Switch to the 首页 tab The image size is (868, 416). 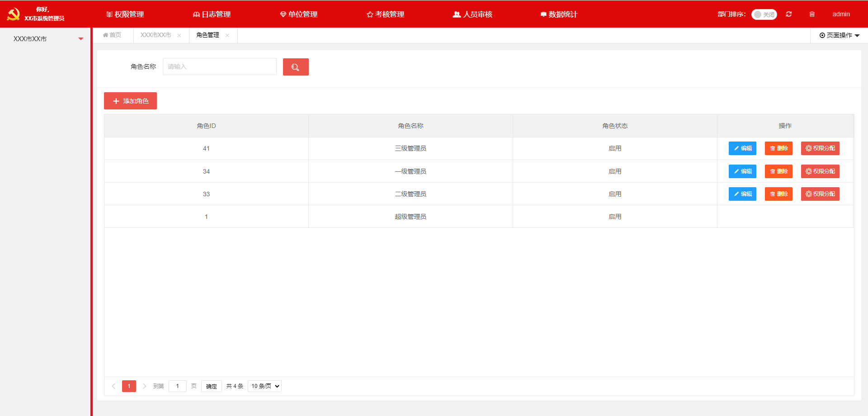(112, 35)
